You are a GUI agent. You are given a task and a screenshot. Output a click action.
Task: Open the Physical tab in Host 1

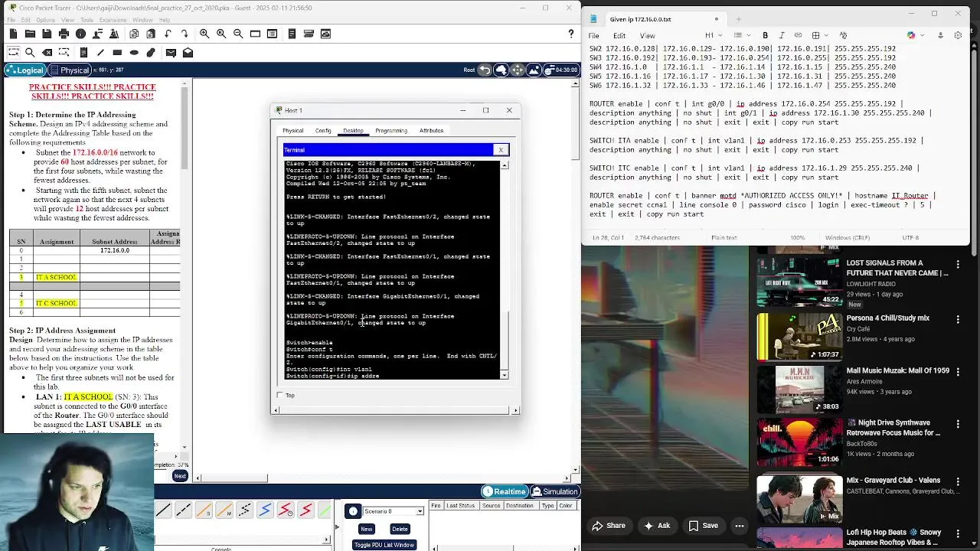pyautogui.click(x=292, y=131)
